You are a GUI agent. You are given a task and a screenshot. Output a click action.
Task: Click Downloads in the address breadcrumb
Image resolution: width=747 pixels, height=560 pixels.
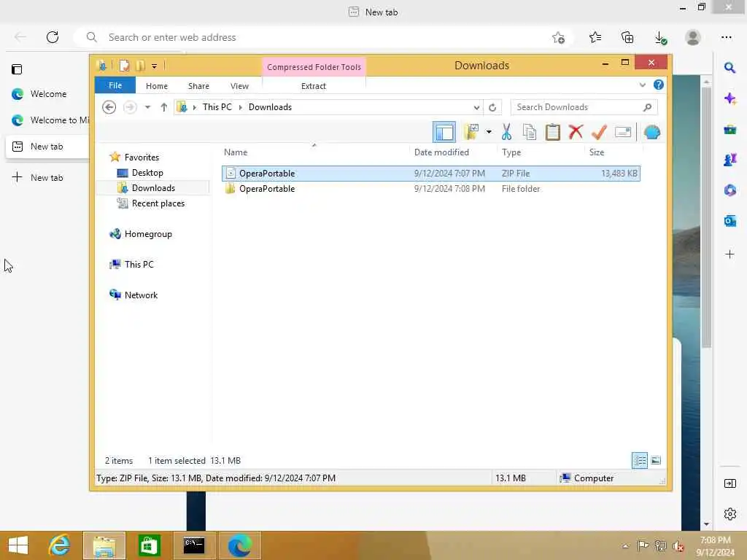click(270, 107)
